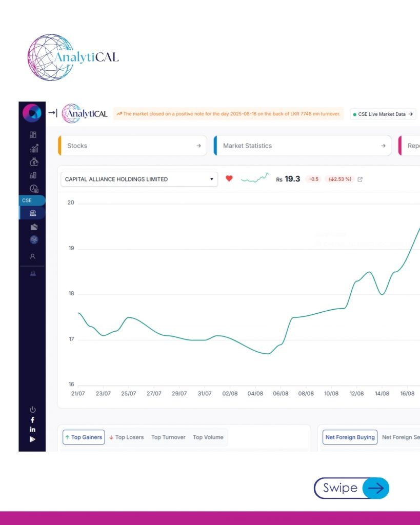The image size is (420, 525).
Task: Open the wallet icon in sidebar
Action: coord(34,227)
